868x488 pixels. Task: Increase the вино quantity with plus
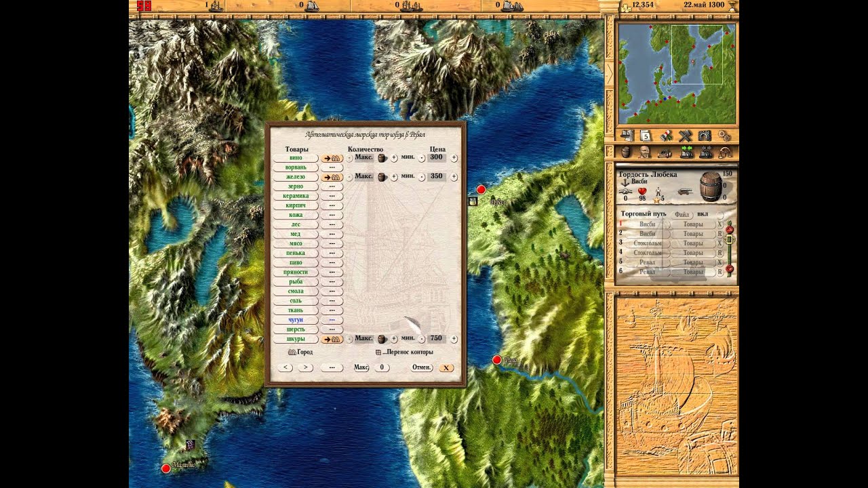click(394, 158)
